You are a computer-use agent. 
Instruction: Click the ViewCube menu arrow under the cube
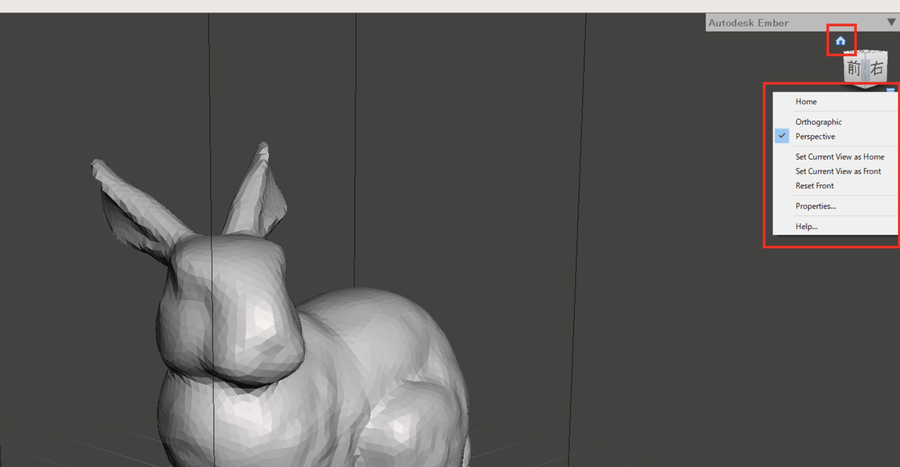pos(890,90)
